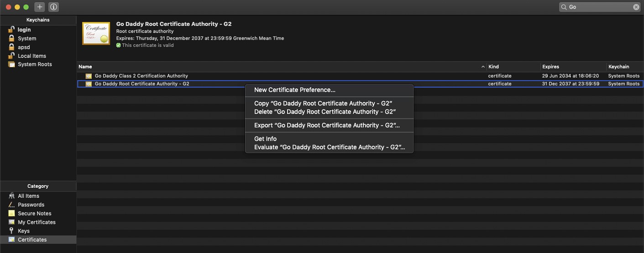The image size is (644, 253).
Task: Open the Secure Notes category
Action: pos(34,213)
